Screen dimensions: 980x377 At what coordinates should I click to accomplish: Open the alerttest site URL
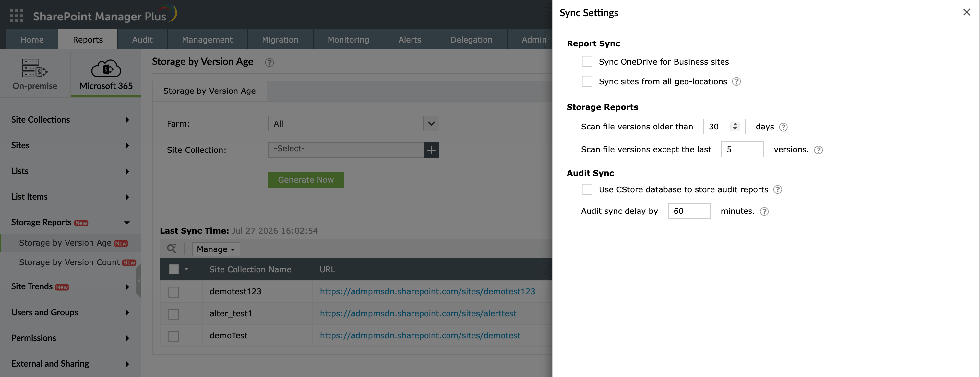coord(418,313)
